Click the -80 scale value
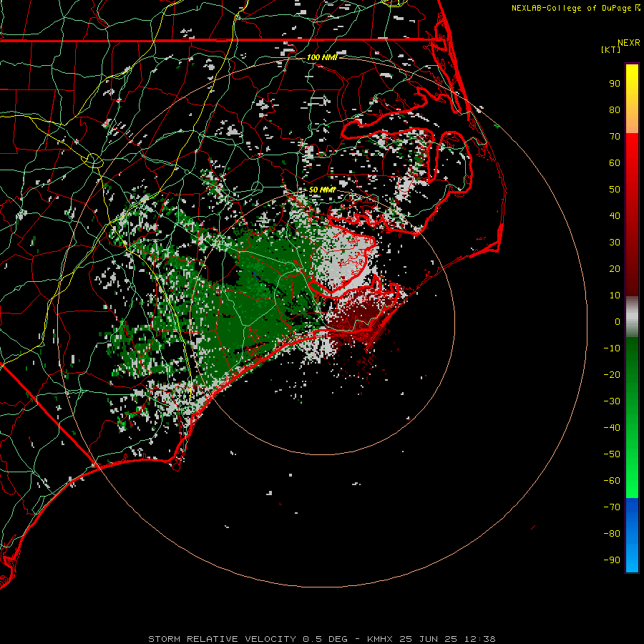Screen dimensions: 644x644 click(x=612, y=534)
